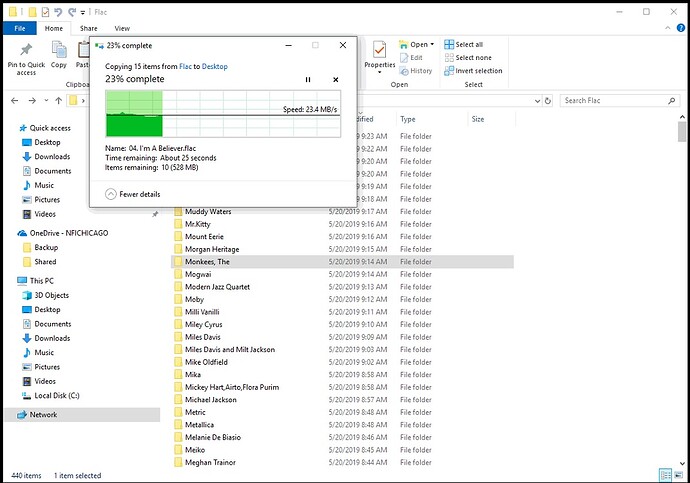
Task: Click Pin to Quick access icon
Action: [25, 58]
